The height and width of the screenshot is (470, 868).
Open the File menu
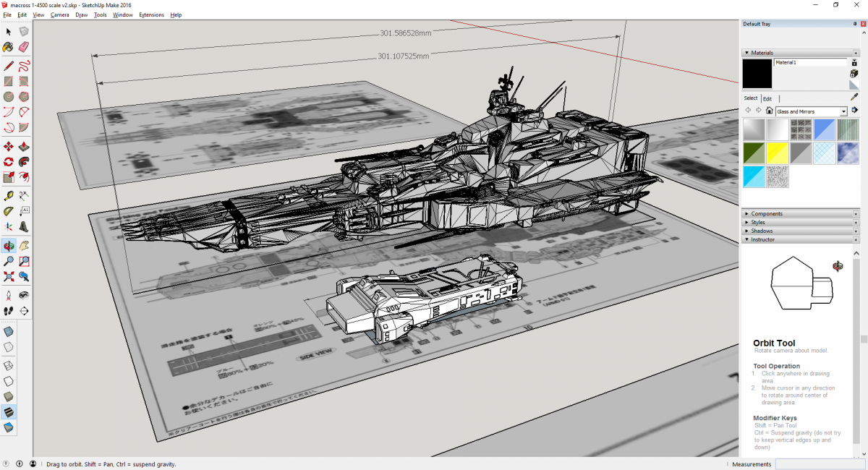7,14
